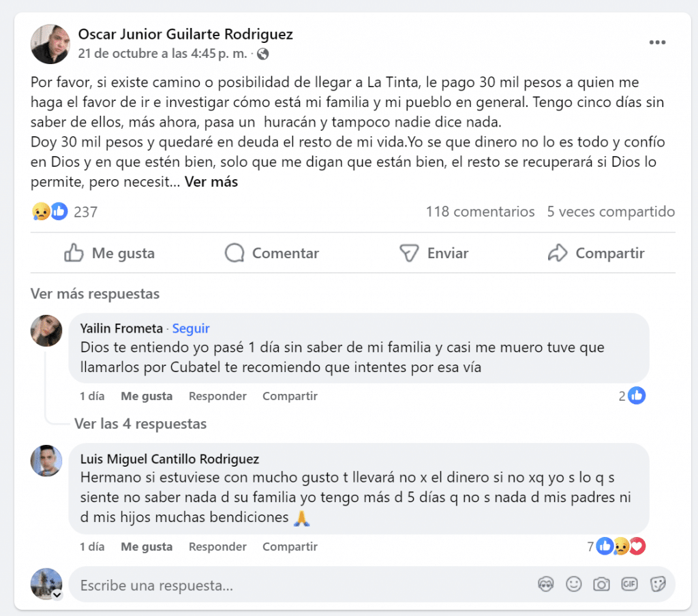
Task: Expand Ver más respuestas
Action: [95, 294]
